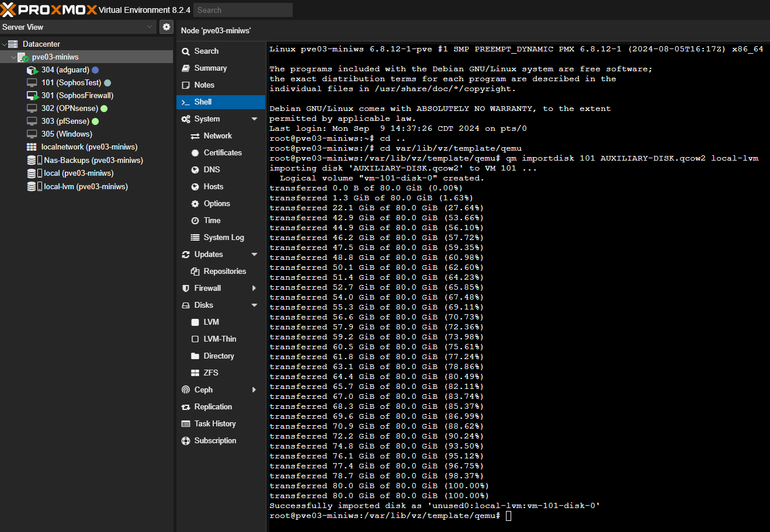
Task: Collapse the System menu section arrow
Action: (254, 119)
